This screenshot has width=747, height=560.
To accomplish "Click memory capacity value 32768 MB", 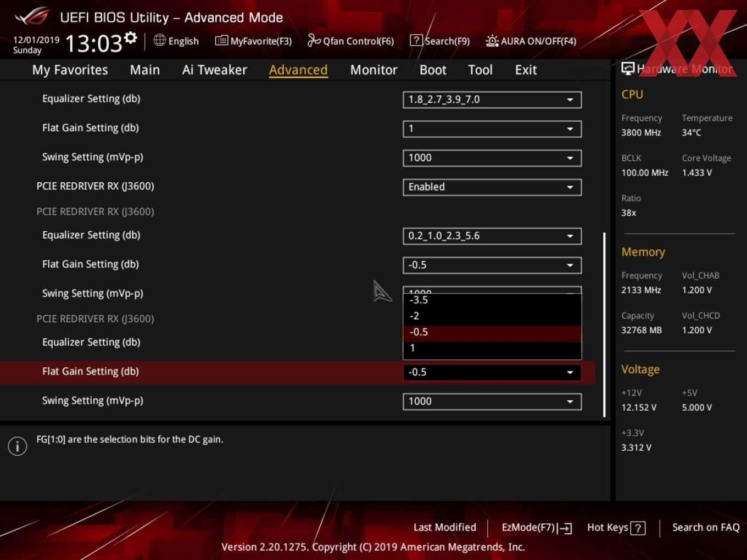I will (x=642, y=330).
